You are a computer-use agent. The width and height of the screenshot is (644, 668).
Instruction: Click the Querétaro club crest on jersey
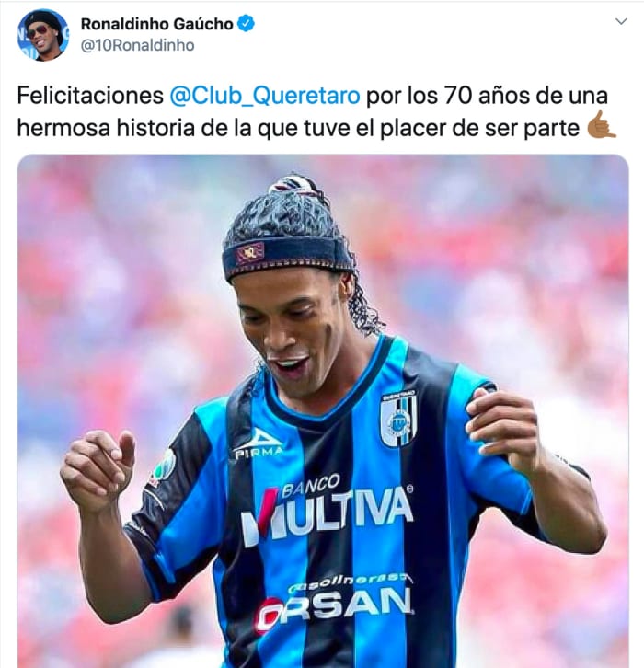pos(397,420)
